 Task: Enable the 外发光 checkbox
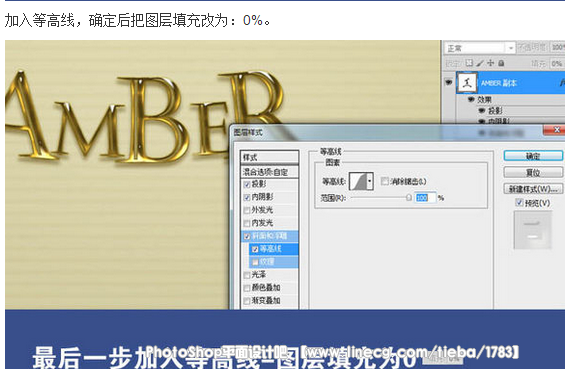click(247, 210)
